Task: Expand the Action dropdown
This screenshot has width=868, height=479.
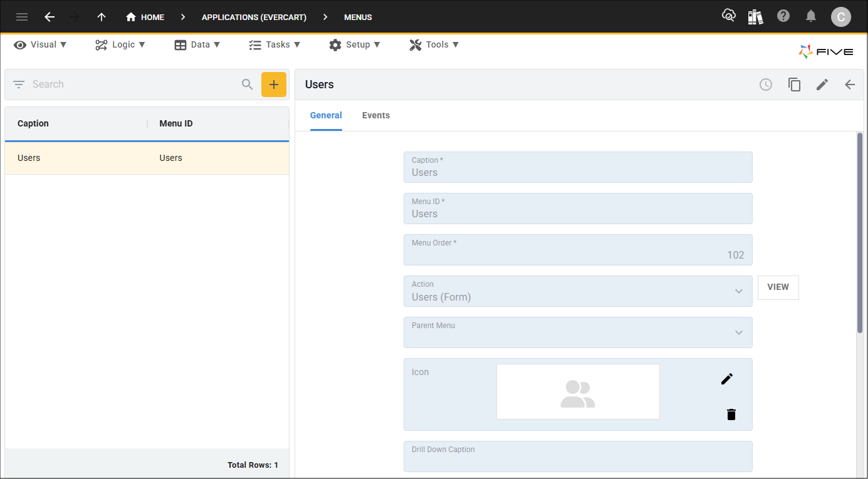Action: (739, 291)
